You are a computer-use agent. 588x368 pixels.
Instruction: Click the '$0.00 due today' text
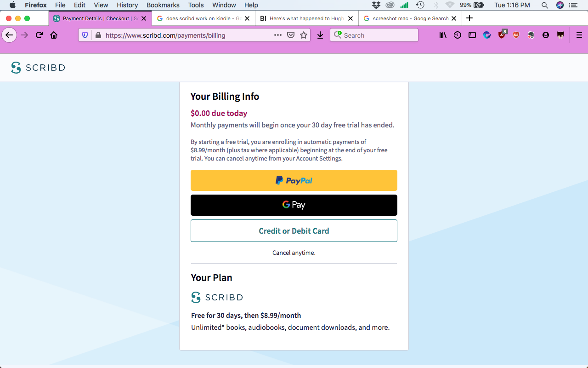[x=219, y=113]
